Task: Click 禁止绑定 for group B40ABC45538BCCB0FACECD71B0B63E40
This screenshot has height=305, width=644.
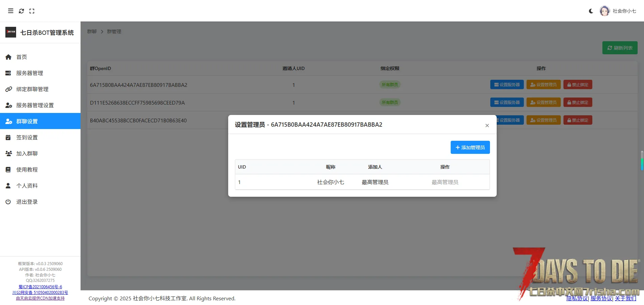Action: point(578,120)
